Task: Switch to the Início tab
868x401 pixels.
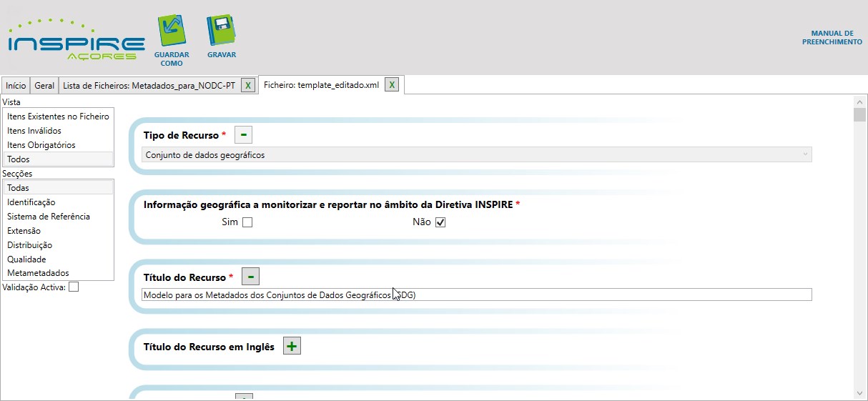Action: coord(16,86)
